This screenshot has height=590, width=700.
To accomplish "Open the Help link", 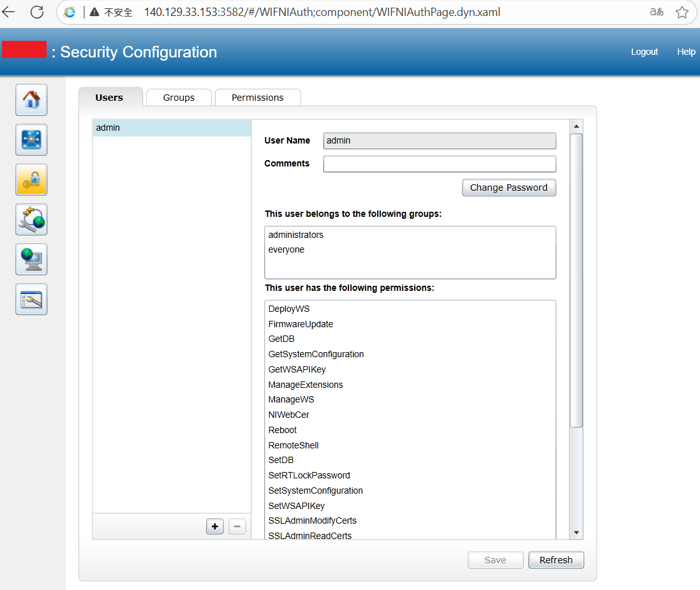I will tap(686, 52).
